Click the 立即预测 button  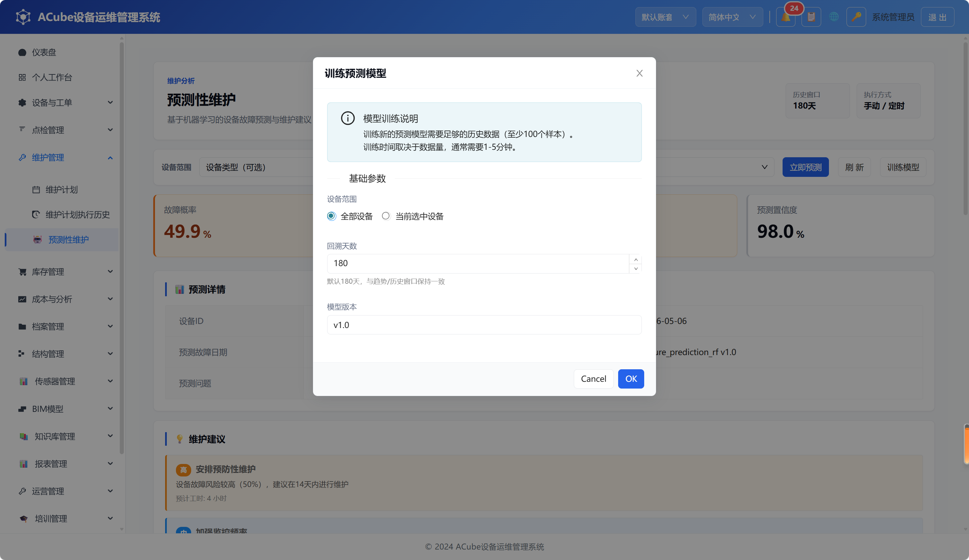point(805,167)
